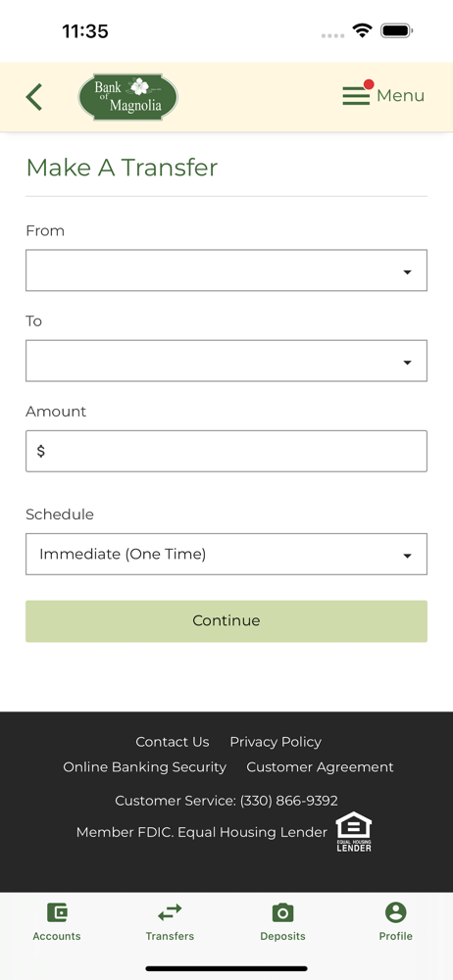
Task: Tap the back arrow icon
Action: pyautogui.click(x=33, y=97)
